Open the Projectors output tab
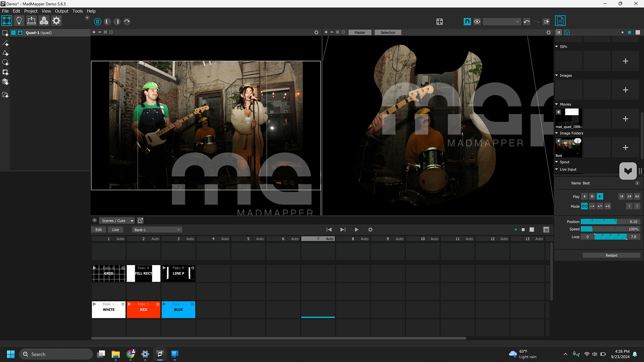The height and width of the screenshot is (362, 644). point(32,21)
